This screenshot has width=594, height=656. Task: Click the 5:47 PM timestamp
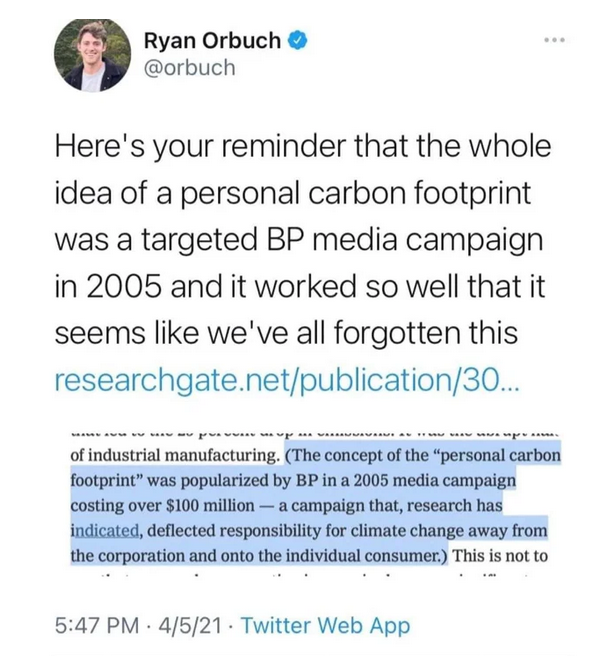97,626
